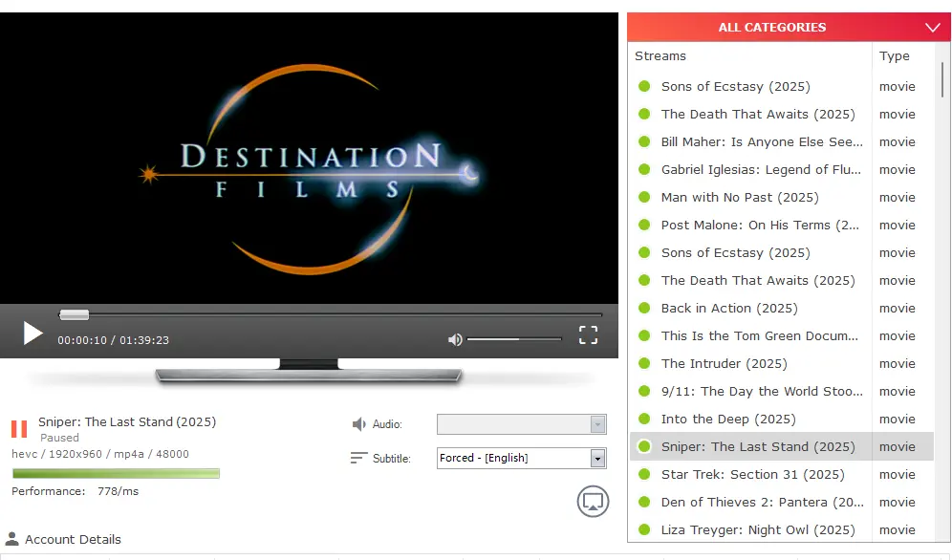This screenshot has width=952, height=560.
Task: Click the codec info hevc / 1920x960 text
Action: (100, 454)
